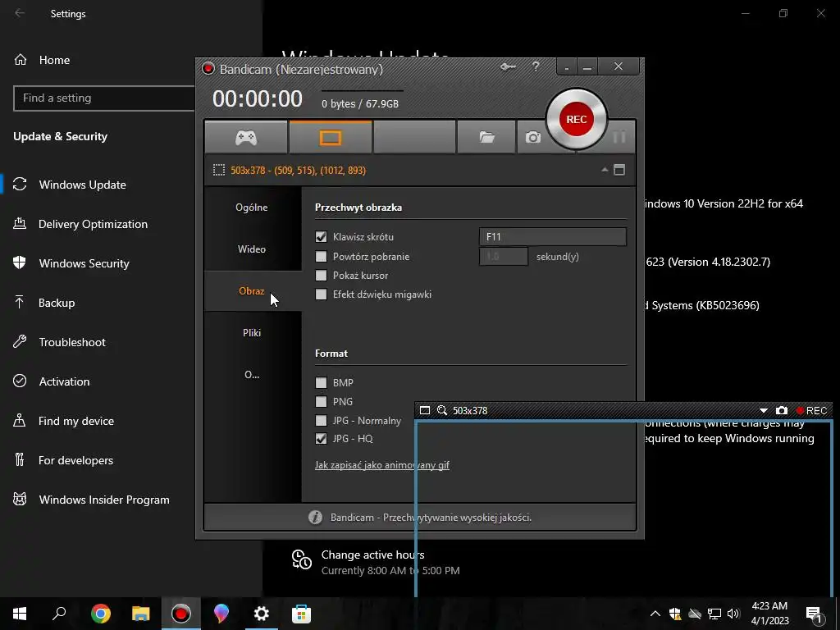Open Bandicam help question mark icon

tap(536, 66)
